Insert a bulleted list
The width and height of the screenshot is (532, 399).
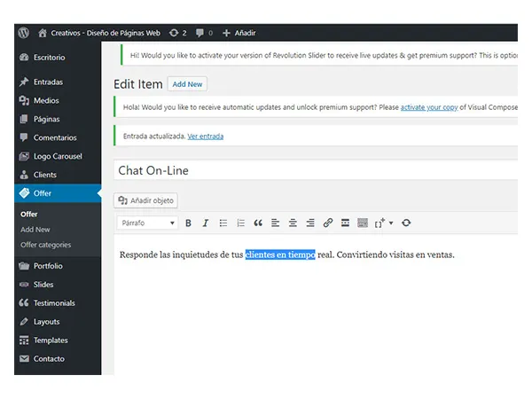point(223,223)
